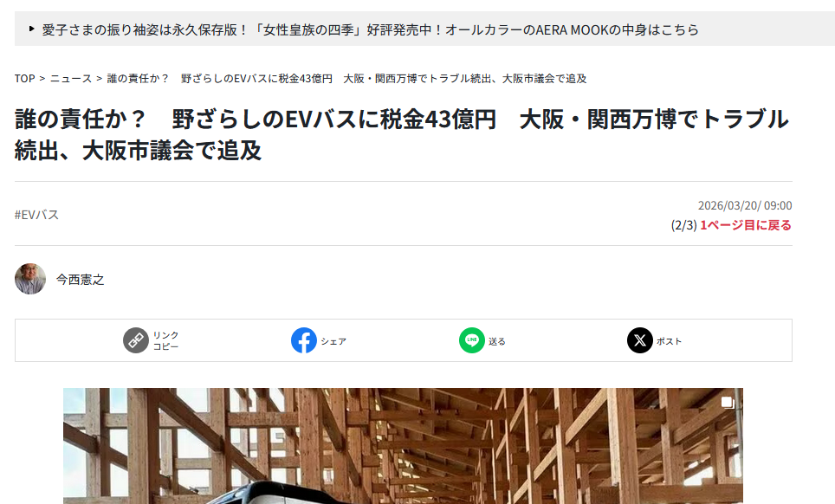Click the 送る label next to LINE
This screenshot has height=504, width=835.
point(497,341)
